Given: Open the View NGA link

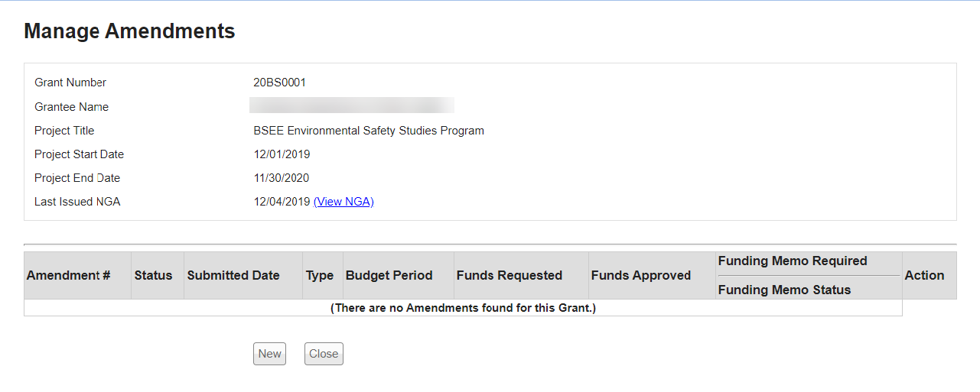Looking at the screenshot, I should click(343, 202).
